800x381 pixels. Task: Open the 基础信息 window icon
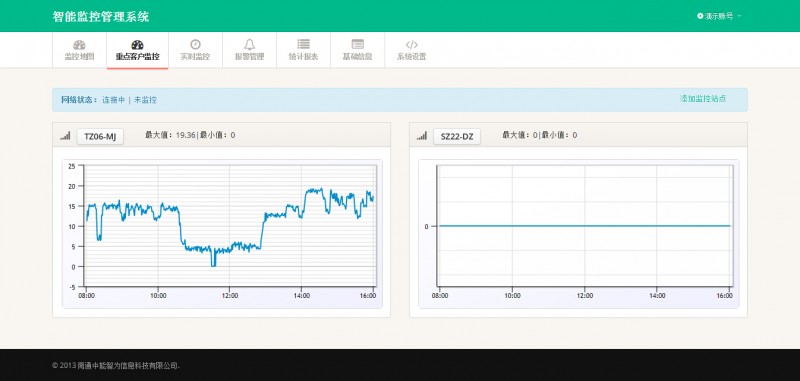pyautogui.click(x=358, y=44)
